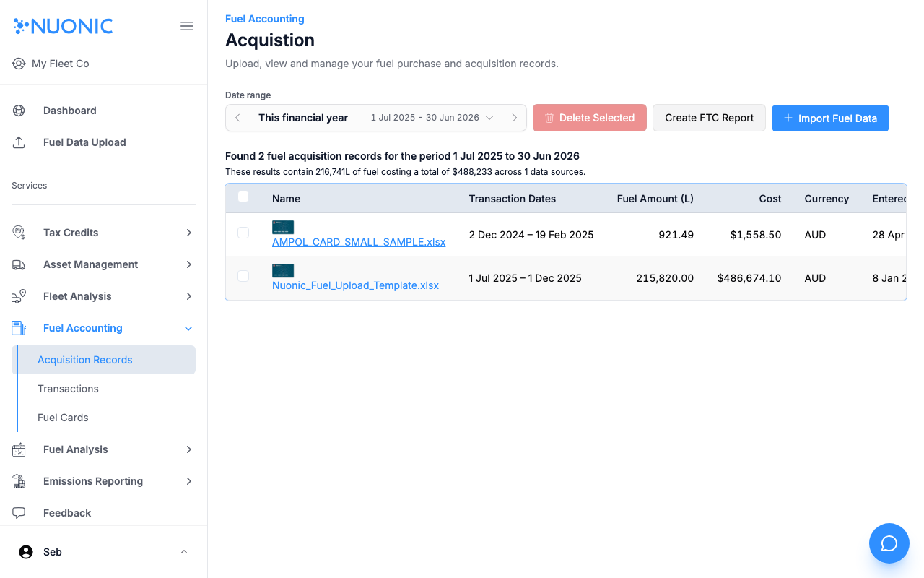Click the Import Fuel Data button

[830, 118]
